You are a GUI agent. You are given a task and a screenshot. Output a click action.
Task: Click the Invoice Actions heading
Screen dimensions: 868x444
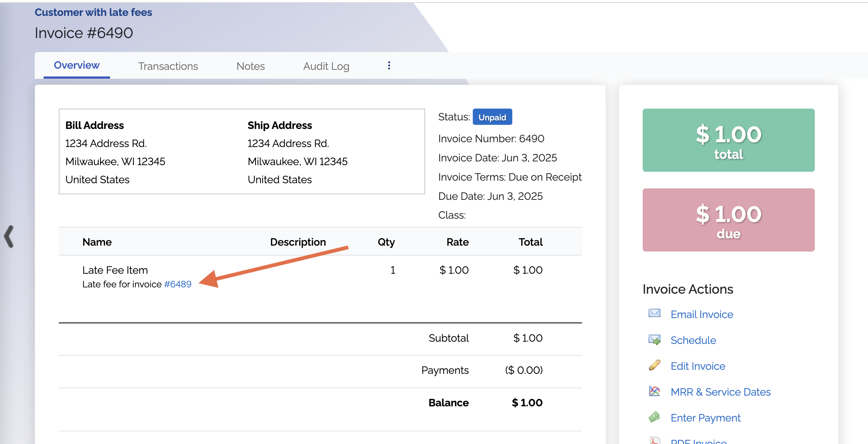pos(688,289)
